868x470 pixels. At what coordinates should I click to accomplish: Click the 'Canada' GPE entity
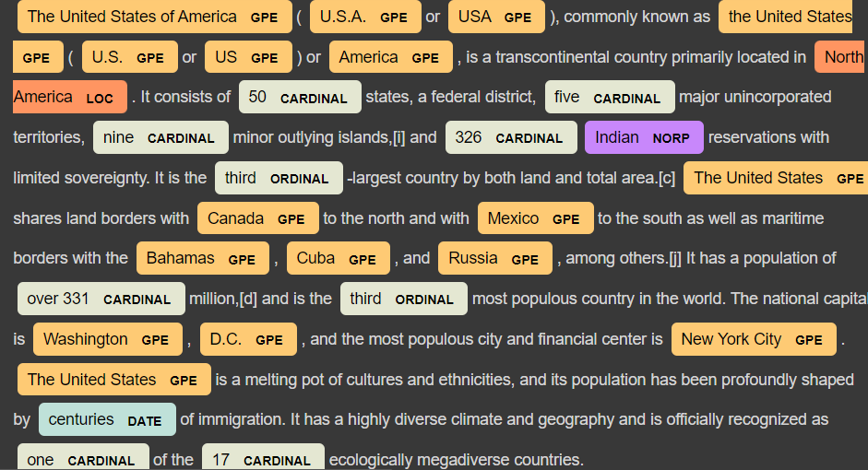click(x=258, y=218)
